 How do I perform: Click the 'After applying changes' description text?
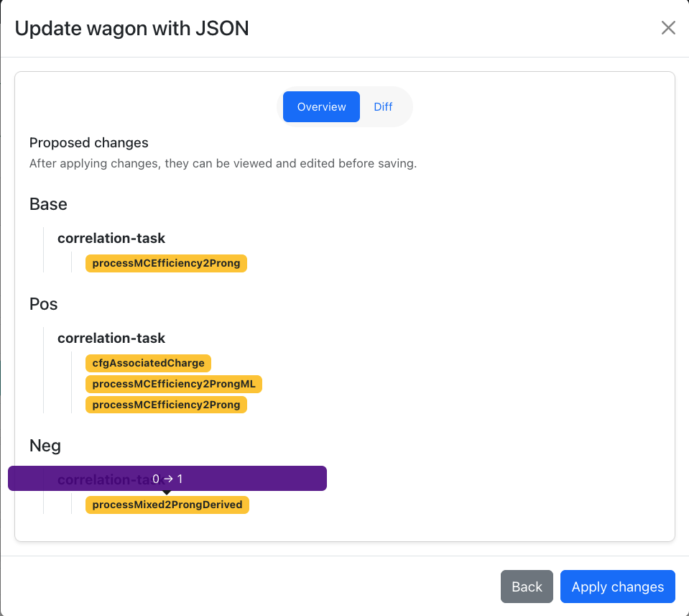pyautogui.click(x=223, y=163)
